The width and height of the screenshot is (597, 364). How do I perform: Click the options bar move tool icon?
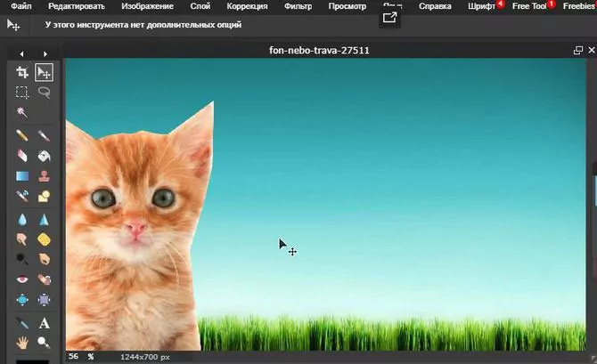tap(13, 25)
